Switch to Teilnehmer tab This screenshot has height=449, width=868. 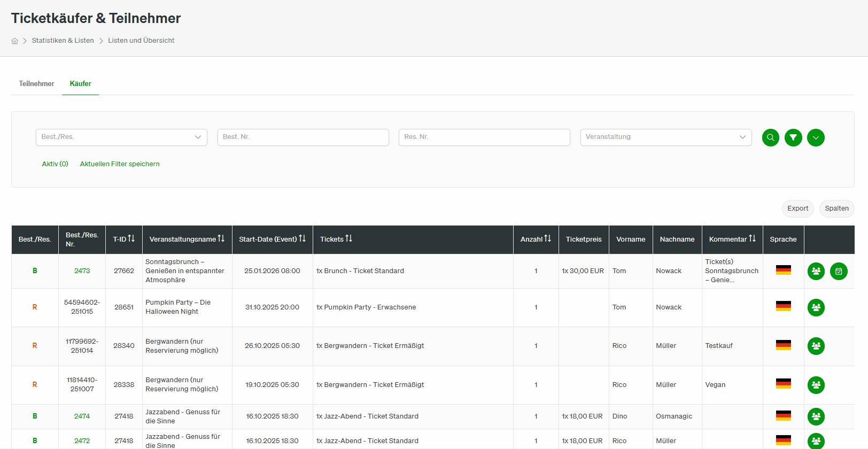point(36,84)
